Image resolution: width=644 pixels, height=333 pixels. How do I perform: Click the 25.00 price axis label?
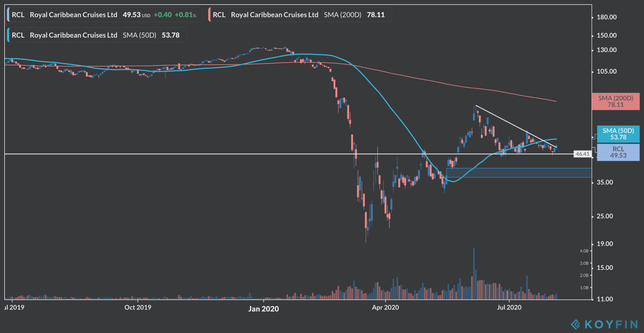coord(605,216)
